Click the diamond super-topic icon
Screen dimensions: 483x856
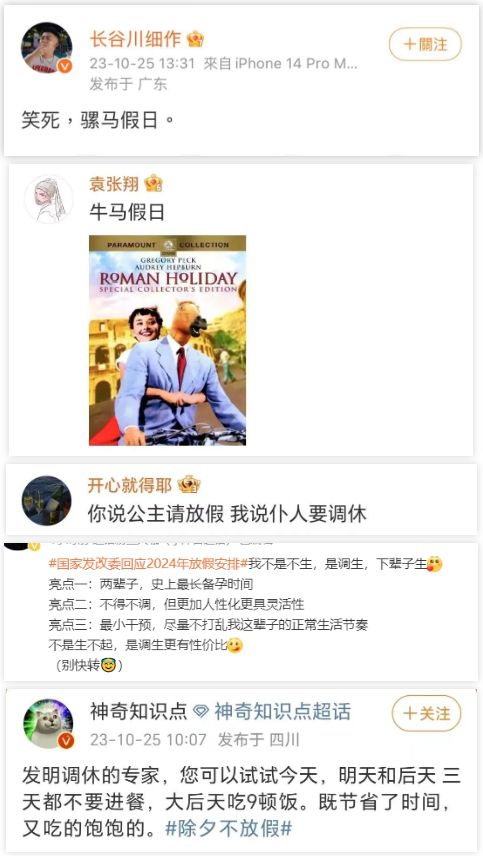(x=201, y=712)
